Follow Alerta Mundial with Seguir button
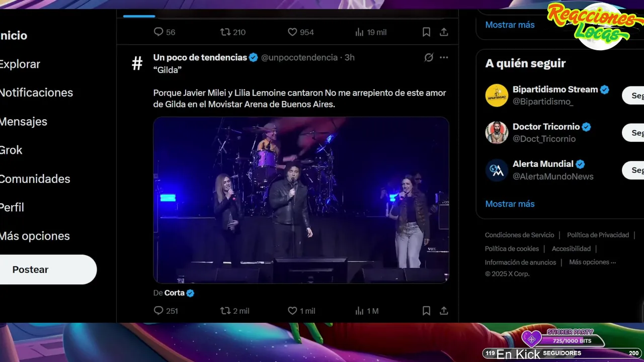Viewport: 644px width, 362px height. click(633, 170)
